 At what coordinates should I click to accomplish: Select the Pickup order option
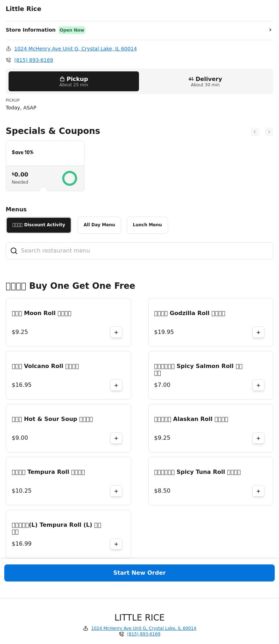click(x=74, y=81)
